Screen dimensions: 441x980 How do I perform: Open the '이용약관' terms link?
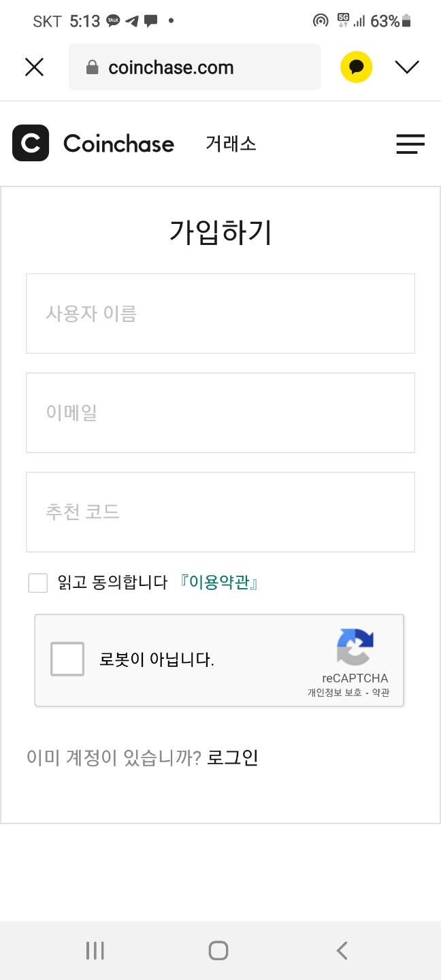pyautogui.click(x=218, y=583)
